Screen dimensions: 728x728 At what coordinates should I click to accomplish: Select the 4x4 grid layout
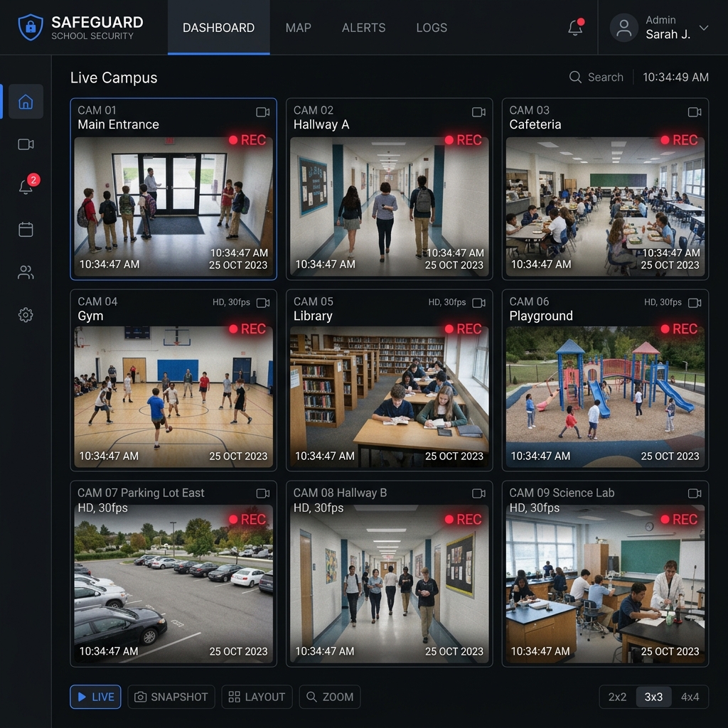point(690,697)
